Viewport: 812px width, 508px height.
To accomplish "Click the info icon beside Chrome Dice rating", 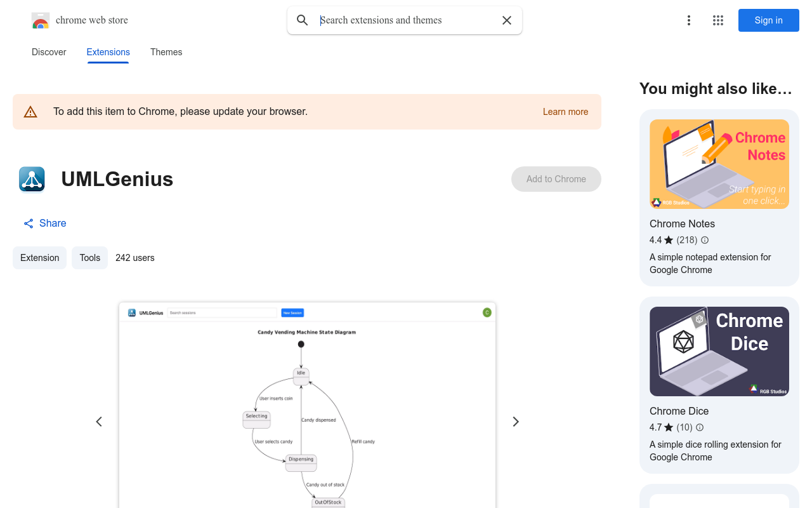I will click(700, 427).
